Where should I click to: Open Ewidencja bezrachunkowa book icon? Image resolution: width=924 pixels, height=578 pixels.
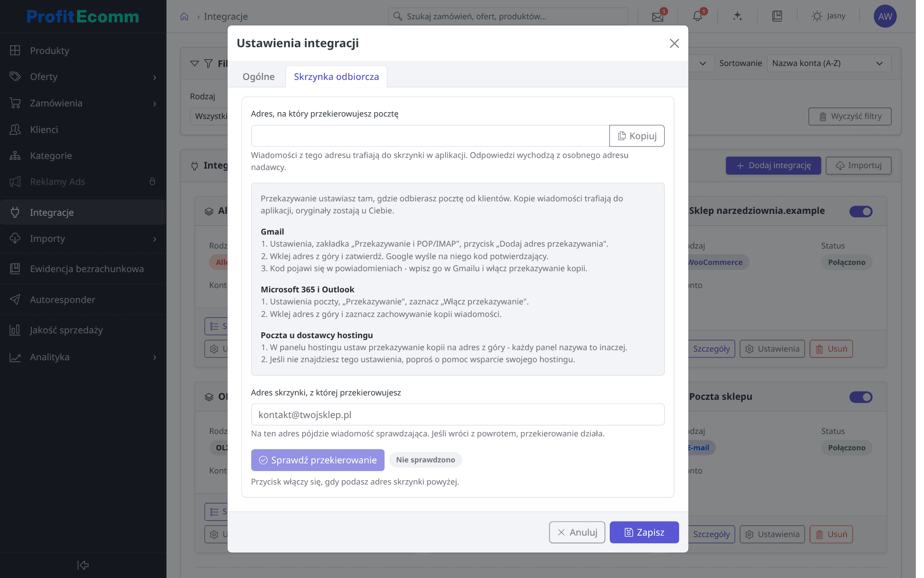15,269
